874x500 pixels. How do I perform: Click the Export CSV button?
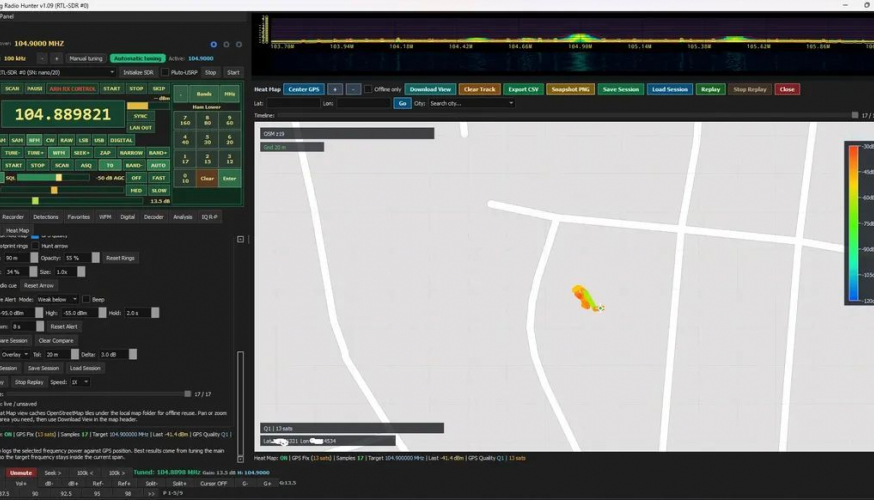pos(522,89)
